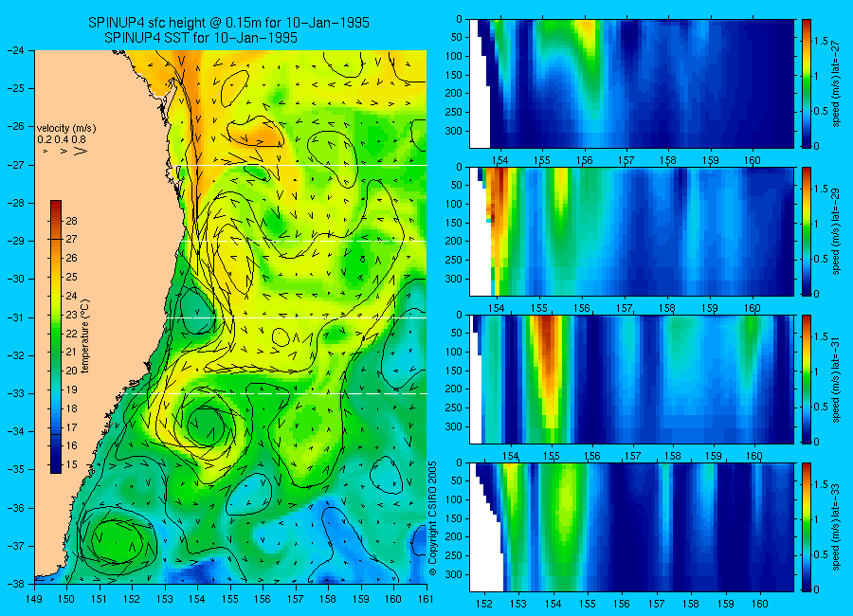The image size is (853, 616).
Task: Click the subtitle "SPINUP4 SST for 10-Jan-1995"
Action: 201,38
